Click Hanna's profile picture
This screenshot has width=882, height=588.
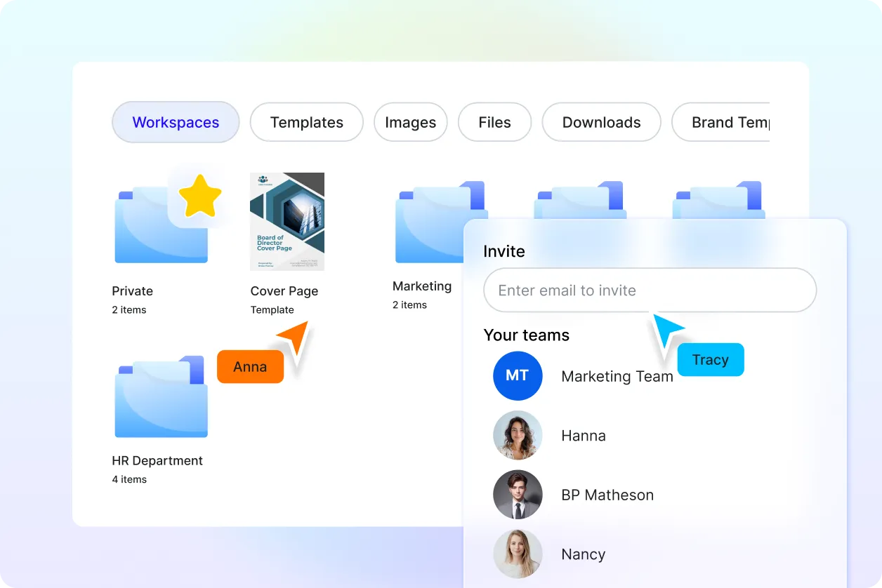tap(518, 435)
